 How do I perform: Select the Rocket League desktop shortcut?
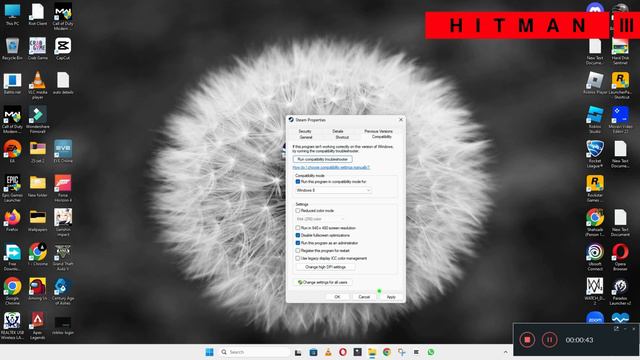pos(595,154)
